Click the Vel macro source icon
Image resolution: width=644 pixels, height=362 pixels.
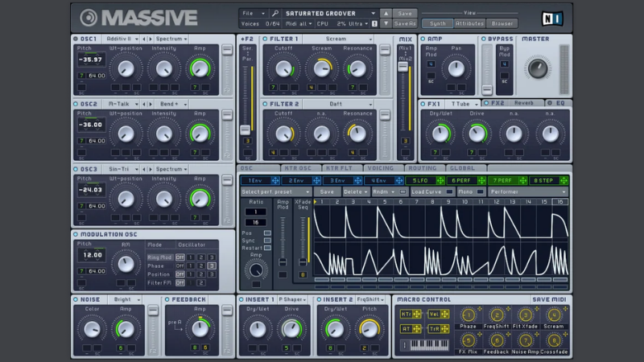[x=439, y=315]
